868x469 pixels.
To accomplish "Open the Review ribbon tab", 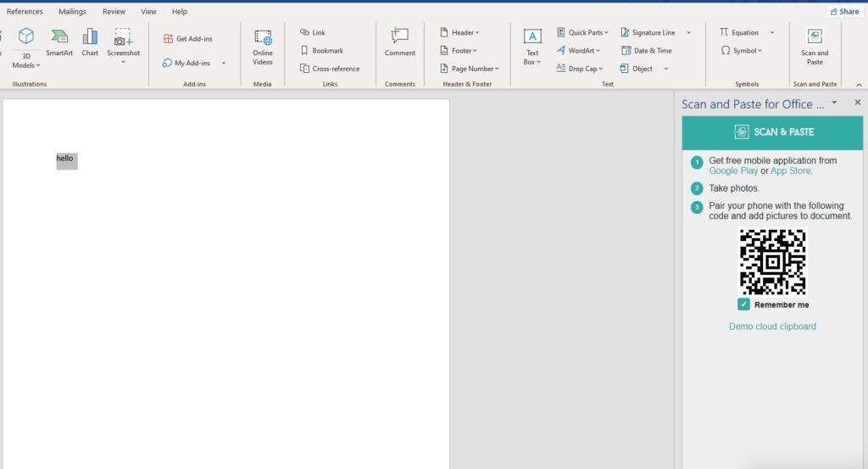I will coord(114,12).
